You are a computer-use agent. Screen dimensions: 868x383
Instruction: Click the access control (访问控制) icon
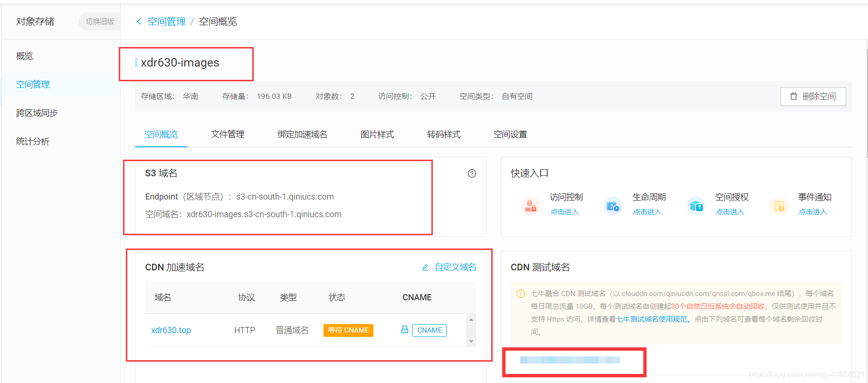pos(531,206)
